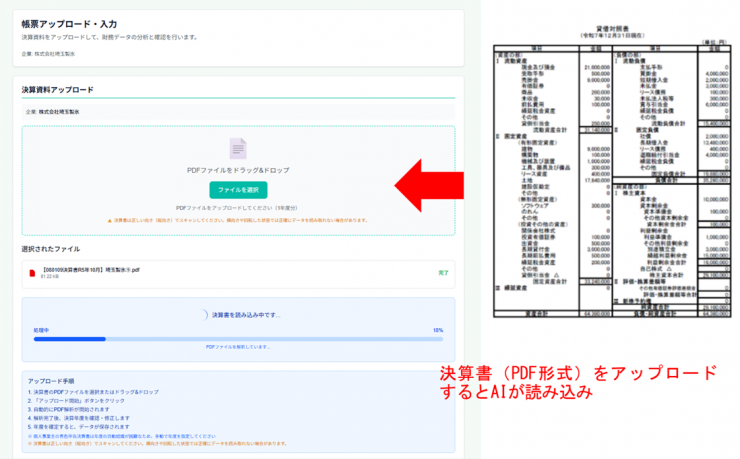Click the blue upload progress bar
Screen dimensions: 740x459
(x=238, y=339)
